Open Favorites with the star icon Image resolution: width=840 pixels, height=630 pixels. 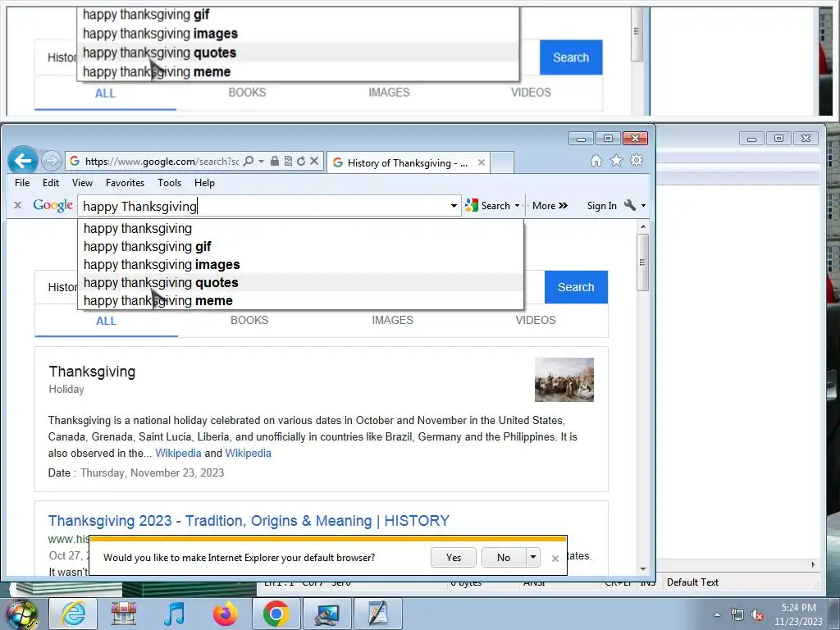point(616,160)
